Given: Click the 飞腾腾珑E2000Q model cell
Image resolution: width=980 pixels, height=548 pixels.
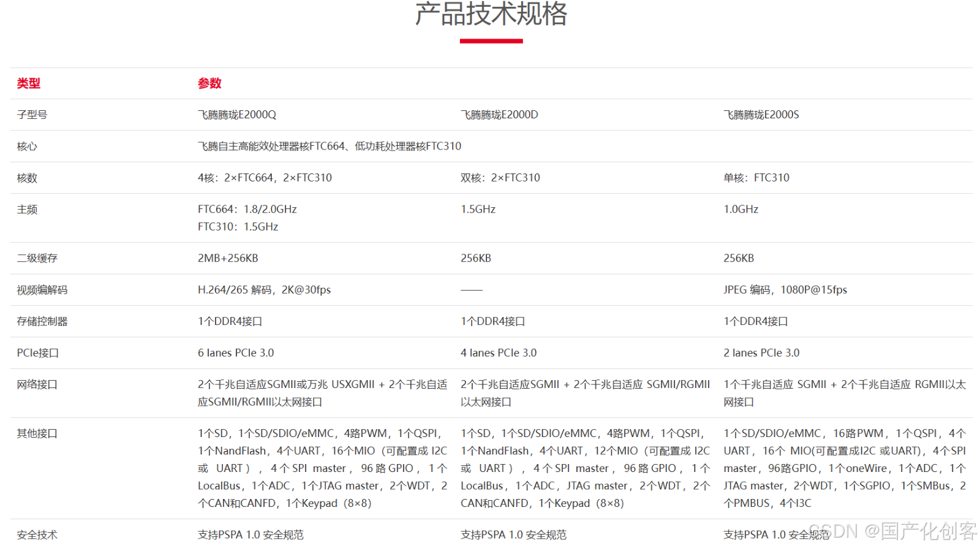Looking at the screenshot, I should pyautogui.click(x=237, y=115).
